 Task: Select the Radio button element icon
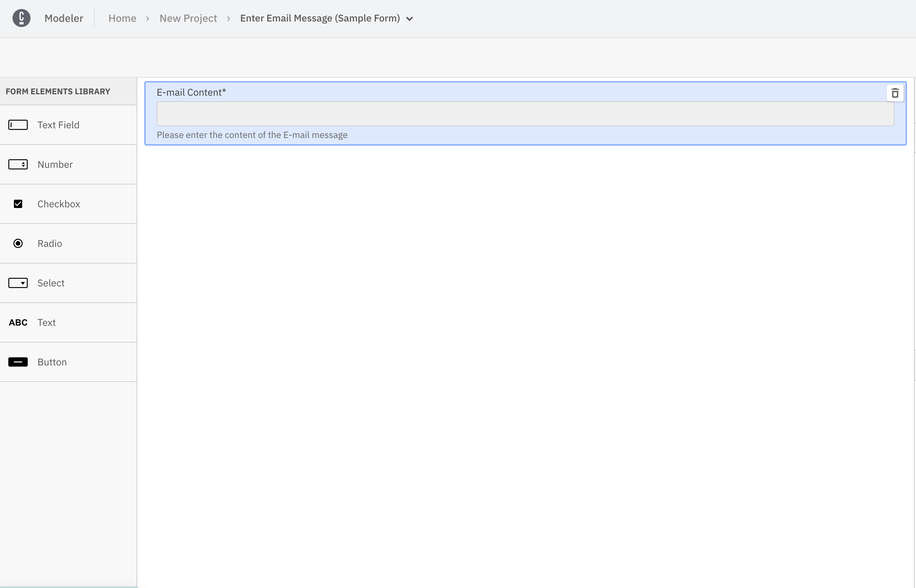[x=17, y=243]
